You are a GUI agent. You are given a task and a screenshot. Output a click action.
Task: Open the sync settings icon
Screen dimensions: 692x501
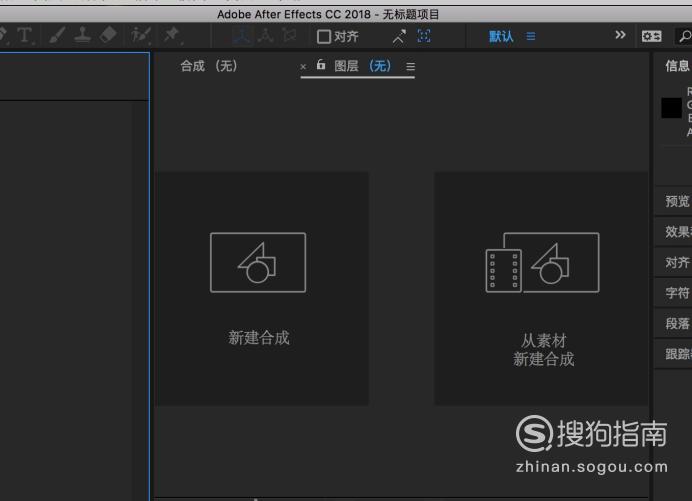[651, 36]
